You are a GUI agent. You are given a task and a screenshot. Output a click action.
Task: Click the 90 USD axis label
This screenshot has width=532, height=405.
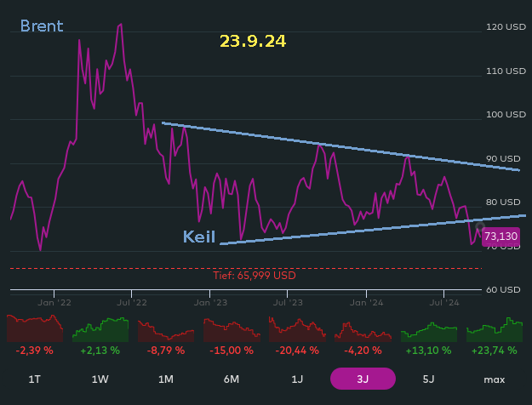point(503,159)
